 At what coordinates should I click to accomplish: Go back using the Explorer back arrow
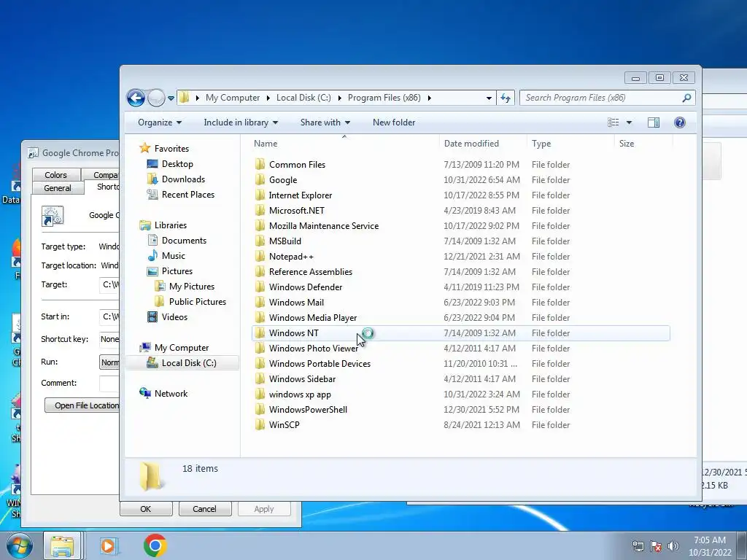pos(136,98)
